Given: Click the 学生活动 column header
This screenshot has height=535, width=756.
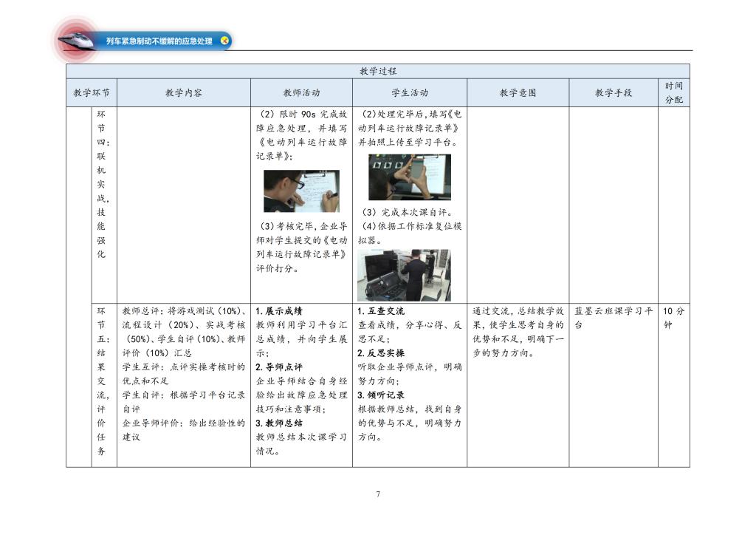Looking at the screenshot, I should 409,93.
